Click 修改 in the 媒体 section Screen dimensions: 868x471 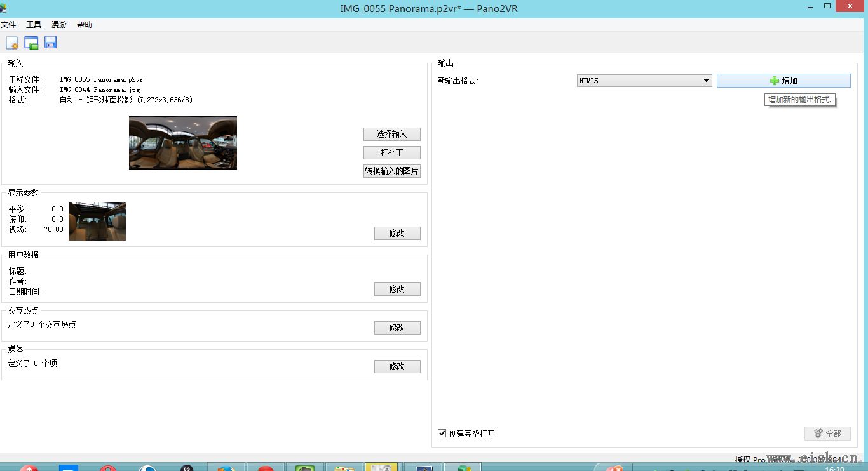397,366
